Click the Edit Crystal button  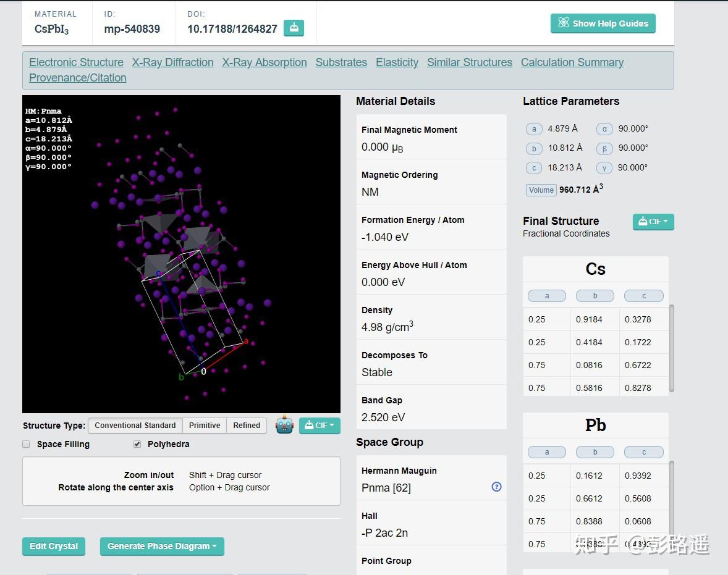(54, 546)
